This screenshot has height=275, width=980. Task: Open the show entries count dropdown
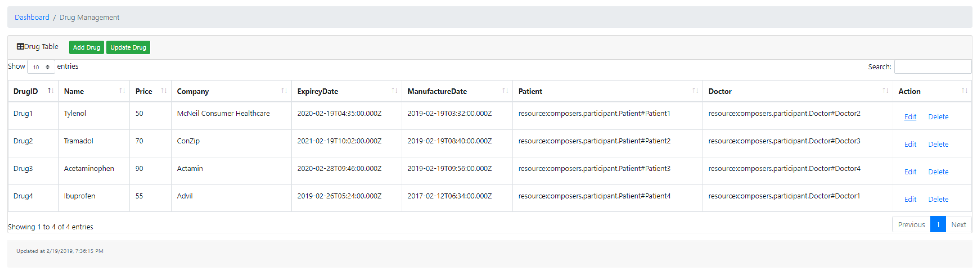pyautogui.click(x=41, y=67)
